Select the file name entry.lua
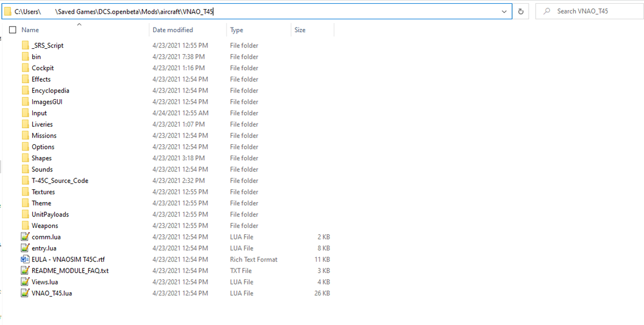 [x=44, y=248]
